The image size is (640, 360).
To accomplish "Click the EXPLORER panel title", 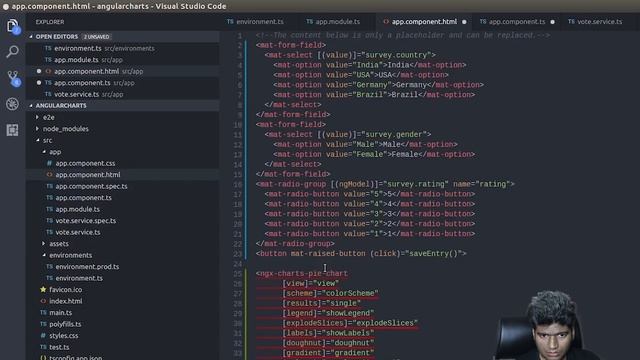I will pyautogui.click(x=50, y=22).
